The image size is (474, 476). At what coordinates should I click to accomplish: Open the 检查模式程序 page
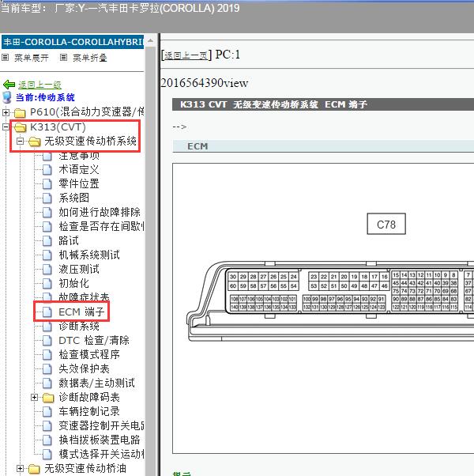pyautogui.click(x=89, y=354)
